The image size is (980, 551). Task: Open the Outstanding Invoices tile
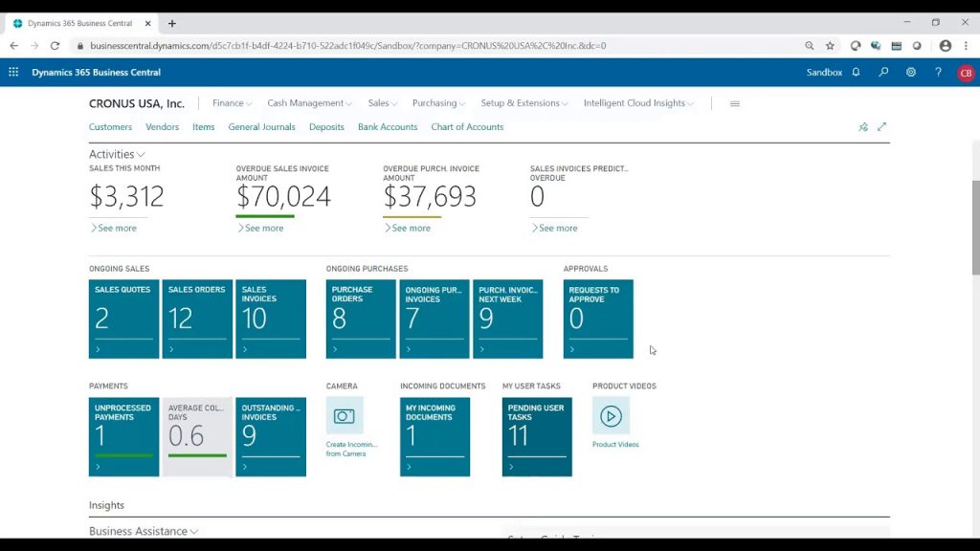click(271, 436)
